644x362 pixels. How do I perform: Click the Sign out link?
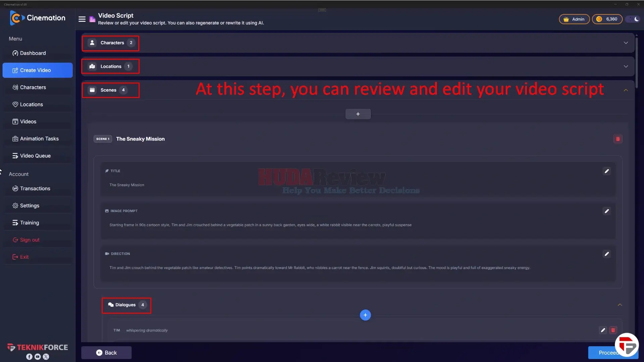tap(30, 240)
